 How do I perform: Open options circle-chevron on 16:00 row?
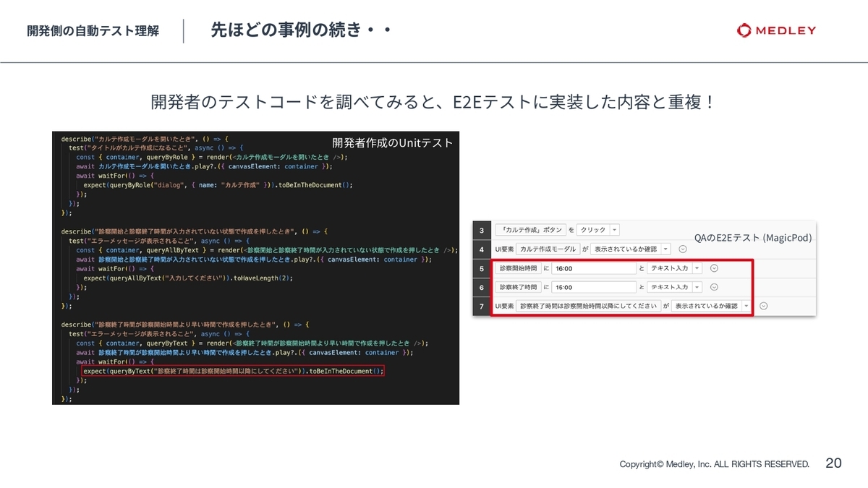[x=714, y=267]
